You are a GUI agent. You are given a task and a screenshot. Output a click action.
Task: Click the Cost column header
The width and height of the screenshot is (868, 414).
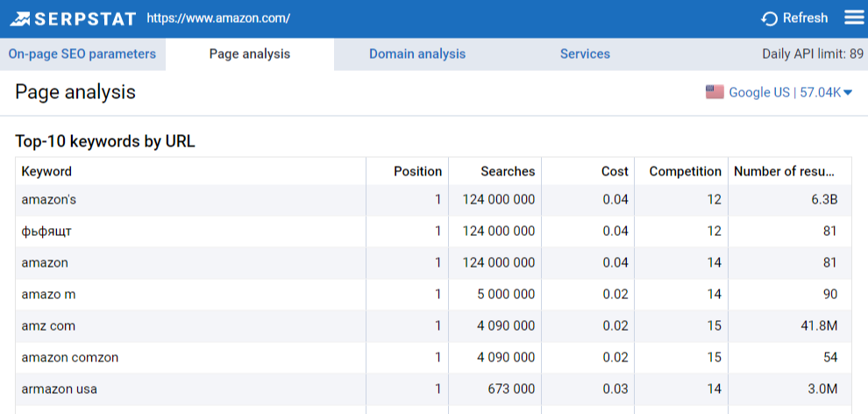tap(615, 172)
